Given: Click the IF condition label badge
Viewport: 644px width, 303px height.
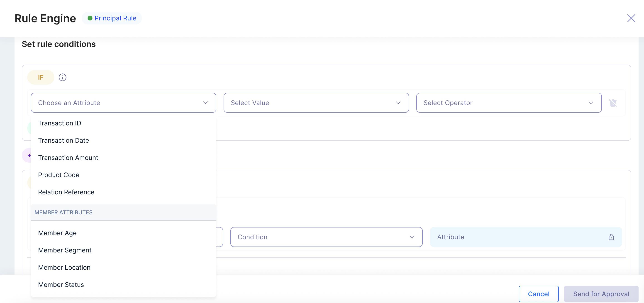Looking at the screenshot, I should (x=41, y=78).
